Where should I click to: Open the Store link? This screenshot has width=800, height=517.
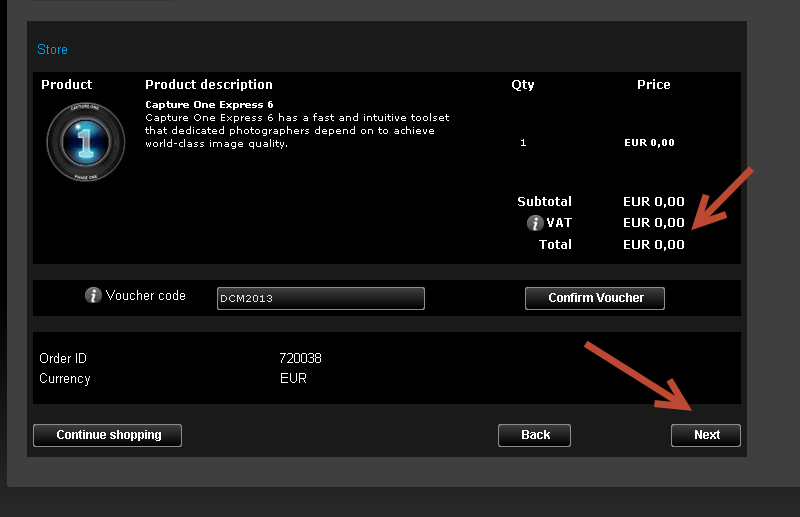pos(52,50)
